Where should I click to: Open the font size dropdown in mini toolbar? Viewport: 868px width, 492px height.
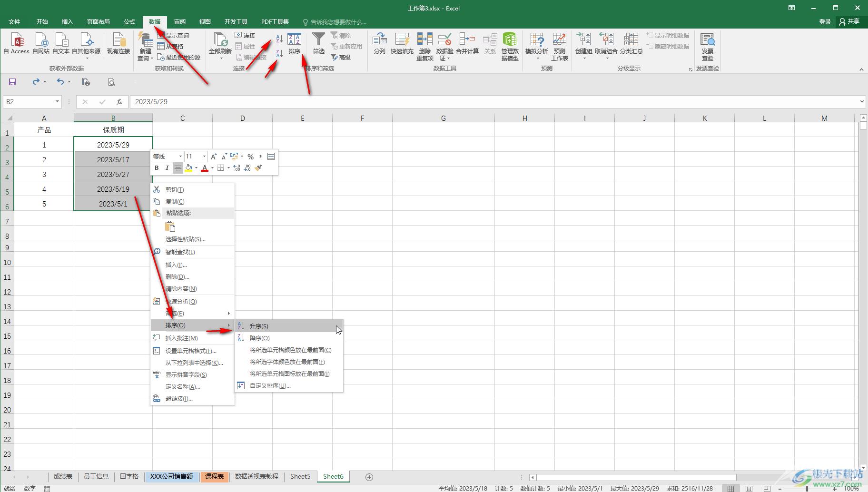[205, 157]
